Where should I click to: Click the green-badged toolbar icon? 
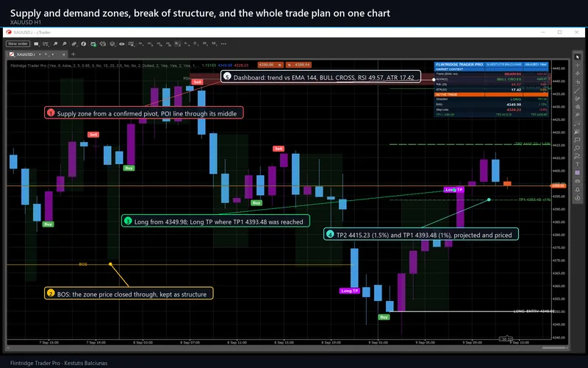click(93, 43)
